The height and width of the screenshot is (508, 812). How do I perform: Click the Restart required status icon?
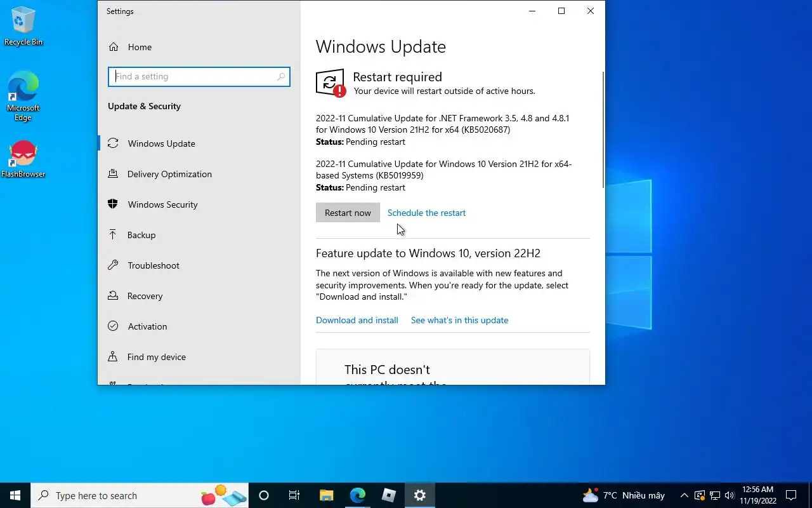tap(331, 83)
